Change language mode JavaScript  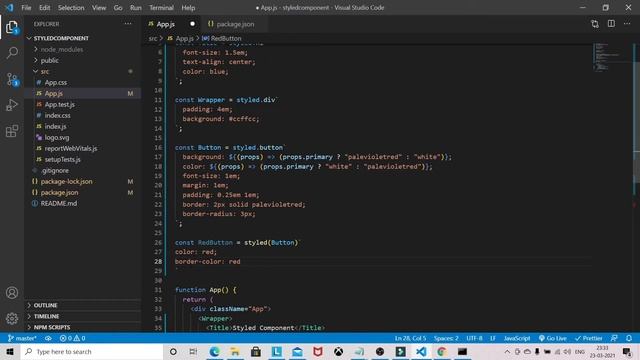[x=517, y=338]
